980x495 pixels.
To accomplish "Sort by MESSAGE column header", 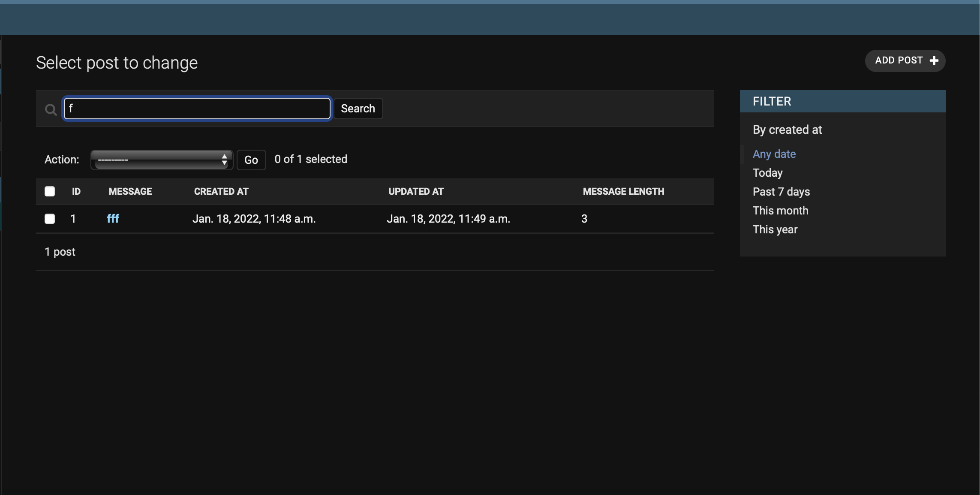I will [130, 192].
